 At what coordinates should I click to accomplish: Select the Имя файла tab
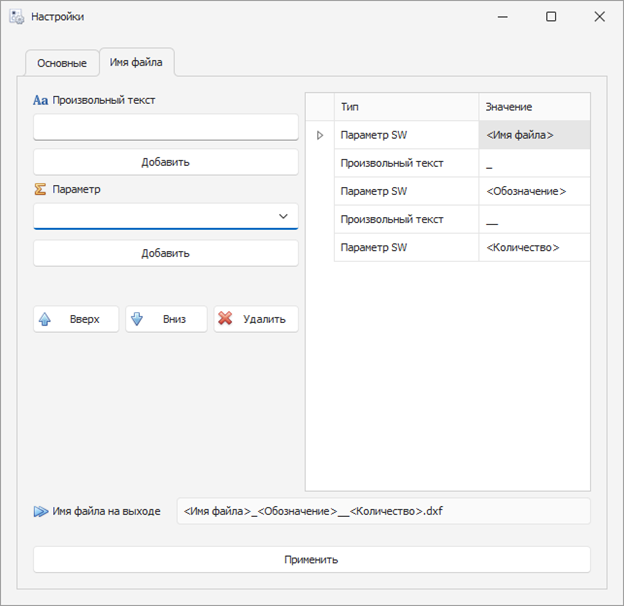pyautogui.click(x=137, y=62)
